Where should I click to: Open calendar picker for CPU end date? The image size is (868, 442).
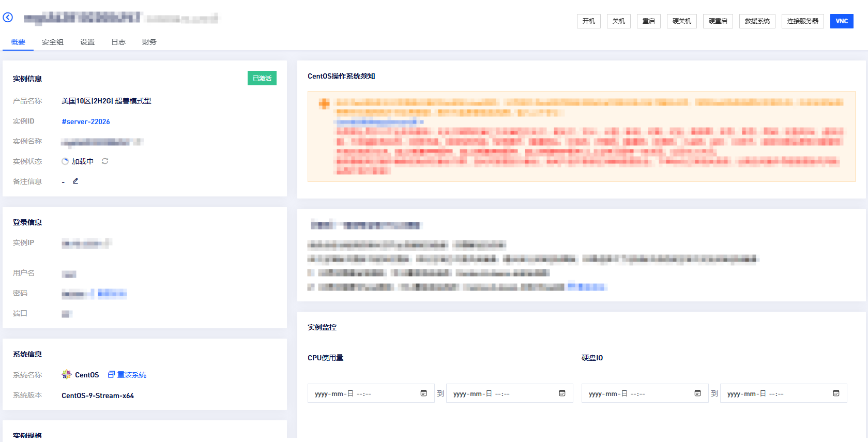tap(562, 393)
